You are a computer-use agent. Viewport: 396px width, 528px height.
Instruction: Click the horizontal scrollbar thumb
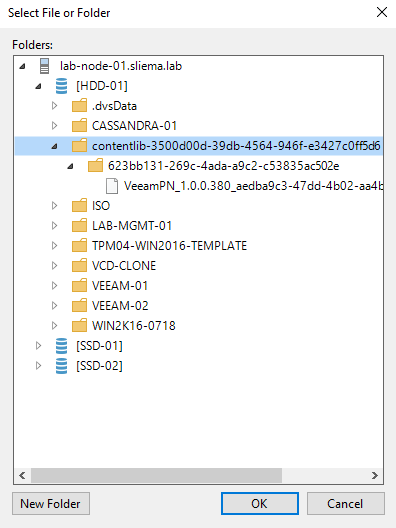coord(156,475)
